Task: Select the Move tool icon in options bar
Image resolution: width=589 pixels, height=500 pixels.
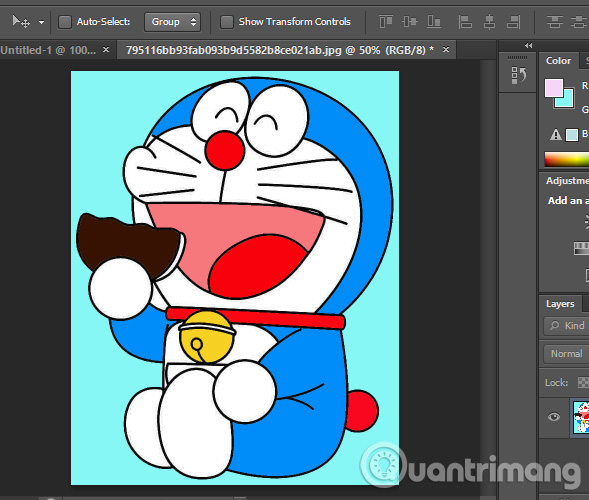Action: coord(21,22)
